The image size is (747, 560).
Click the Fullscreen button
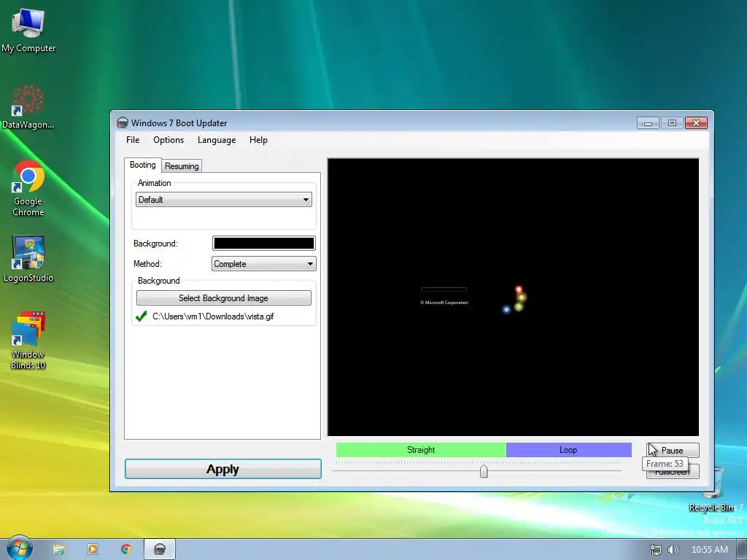(x=673, y=472)
